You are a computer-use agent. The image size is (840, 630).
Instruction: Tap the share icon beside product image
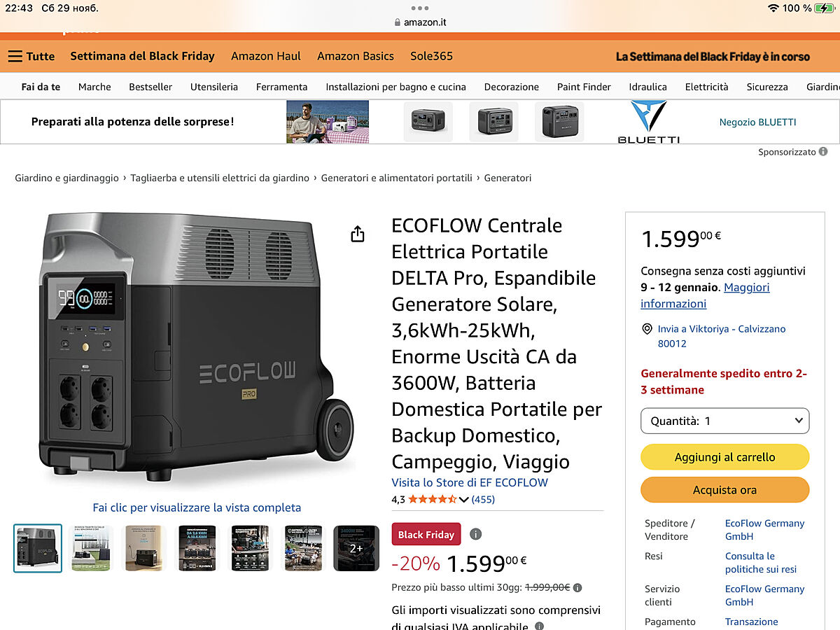[358, 234]
